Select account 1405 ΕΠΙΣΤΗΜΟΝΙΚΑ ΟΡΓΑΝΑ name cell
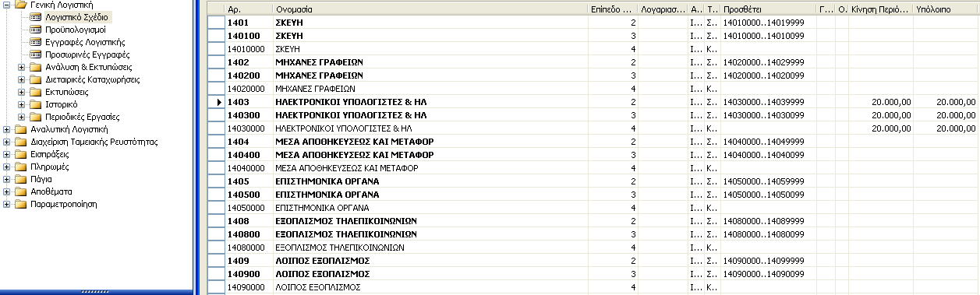980x295 pixels. pyautogui.click(x=431, y=181)
